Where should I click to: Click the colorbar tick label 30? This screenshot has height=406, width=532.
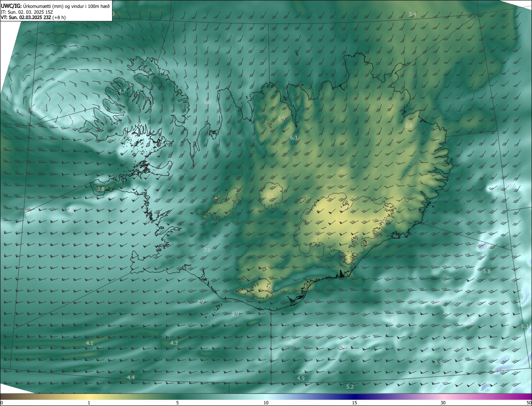click(x=443, y=403)
